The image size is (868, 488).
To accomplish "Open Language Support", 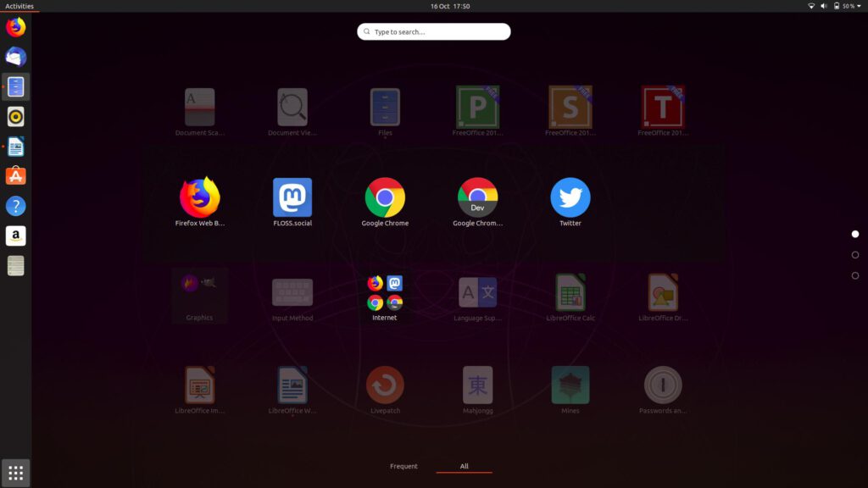I will pos(477,292).
